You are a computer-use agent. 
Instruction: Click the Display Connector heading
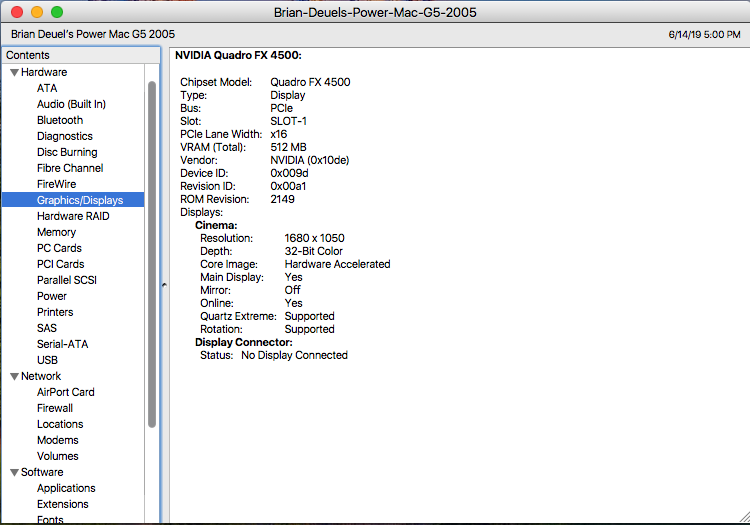click(244, 342)
